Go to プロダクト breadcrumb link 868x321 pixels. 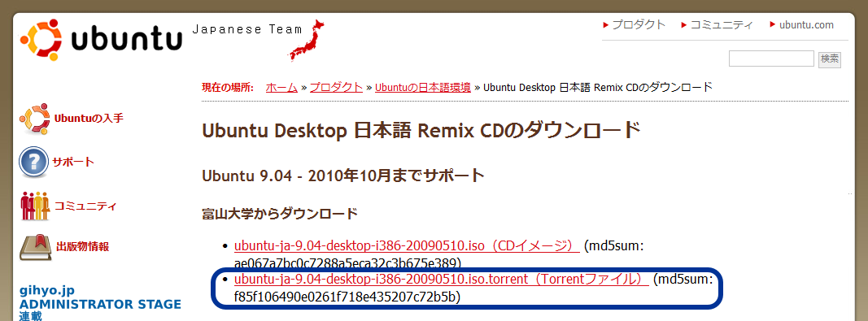[337, 87]
